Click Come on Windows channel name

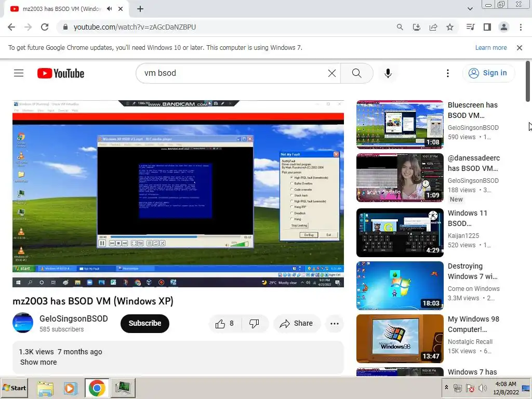point(473,289)
